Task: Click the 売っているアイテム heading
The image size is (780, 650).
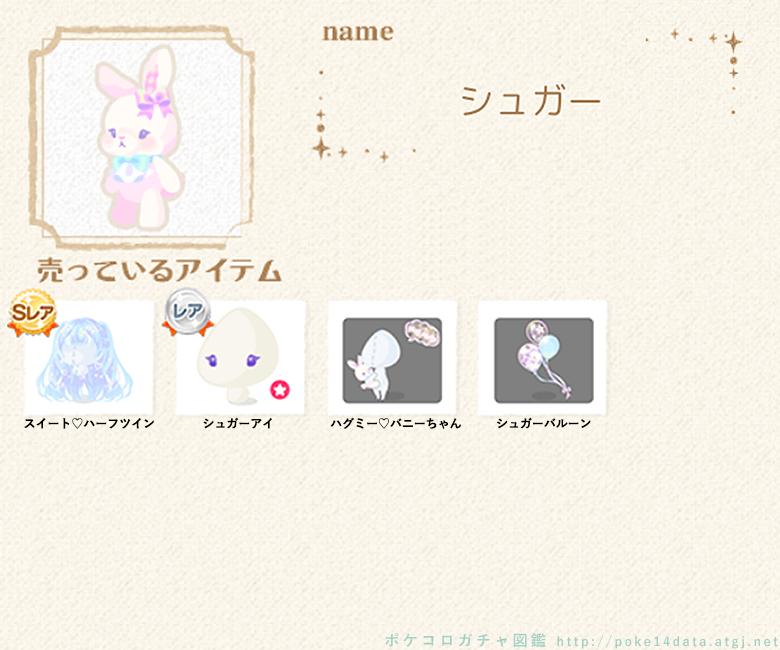Action: (160, 271)
